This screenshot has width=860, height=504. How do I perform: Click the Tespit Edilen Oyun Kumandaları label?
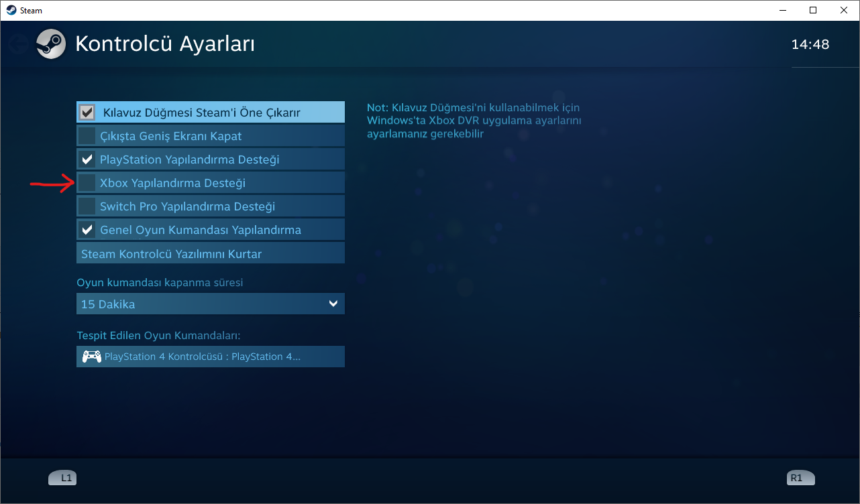(158, 335)
